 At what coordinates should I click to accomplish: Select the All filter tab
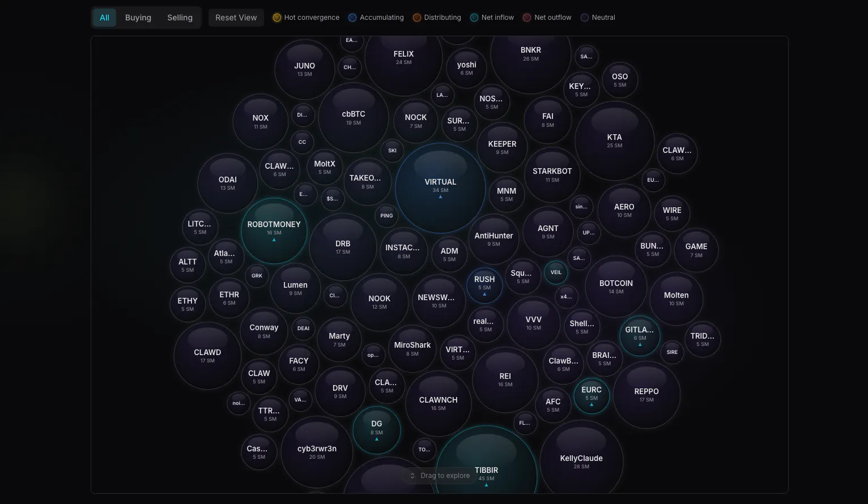(105, 18)
